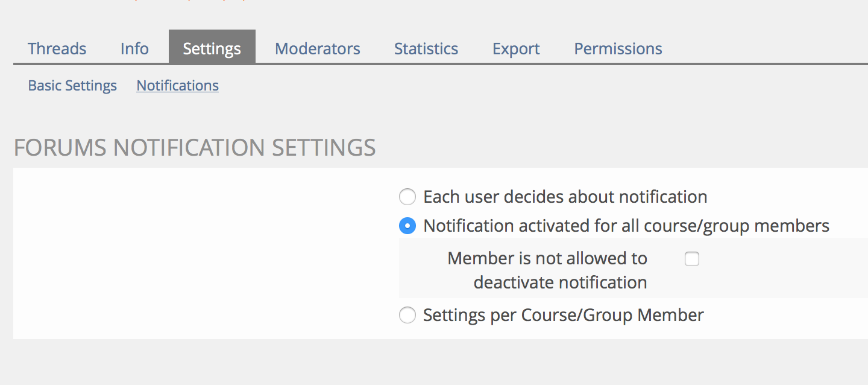The image size is (868, 385).
Task: Click the 'Forums Notification Settings' heading
Action: pyautogui.click(x=195, y=148)
